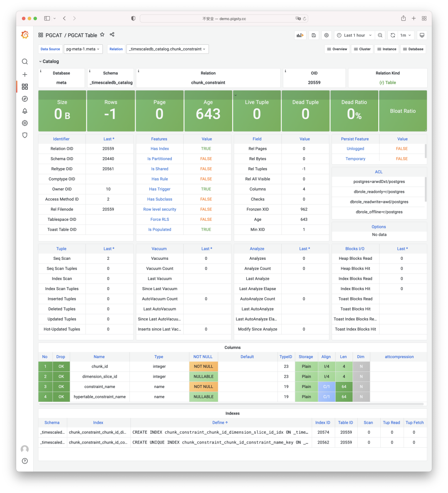The height and width of the screenshot is (493, 448).
Task: Toggle the cycle view mode icon
Action: point(422,35)
